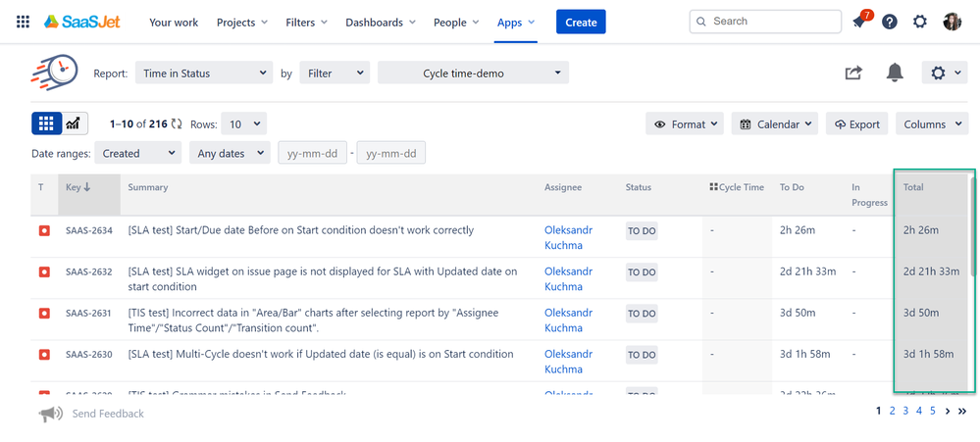
Task: Open the Rows per page dropdown
Action: point(242,124)
